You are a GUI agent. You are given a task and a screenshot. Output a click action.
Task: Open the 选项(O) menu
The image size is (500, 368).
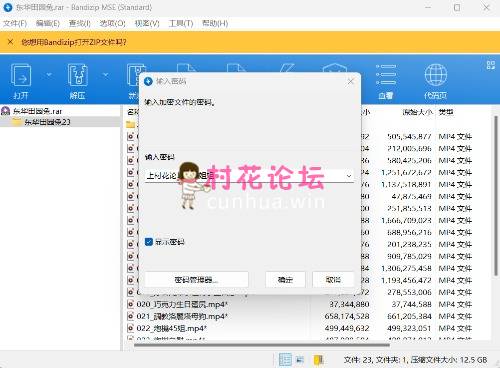pos(113,23)
